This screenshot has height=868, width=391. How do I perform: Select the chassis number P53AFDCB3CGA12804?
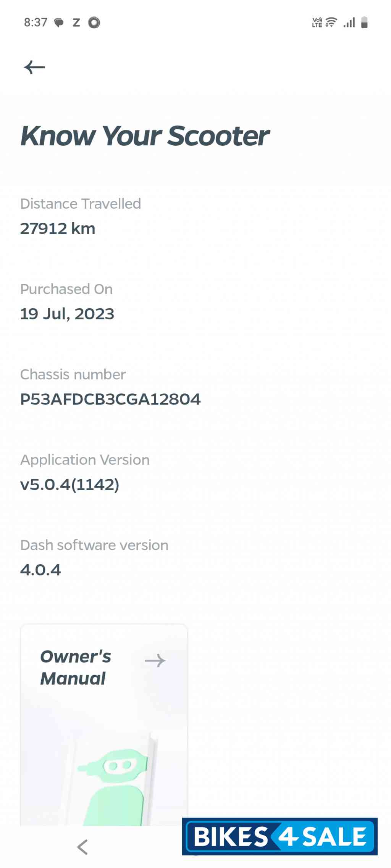tap(110, 399)
